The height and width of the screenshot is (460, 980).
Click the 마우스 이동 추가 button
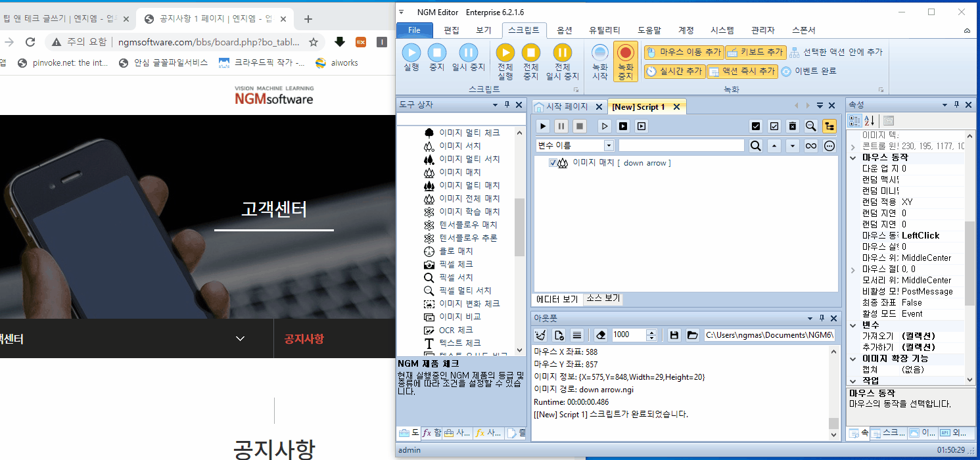click(684, 52)
